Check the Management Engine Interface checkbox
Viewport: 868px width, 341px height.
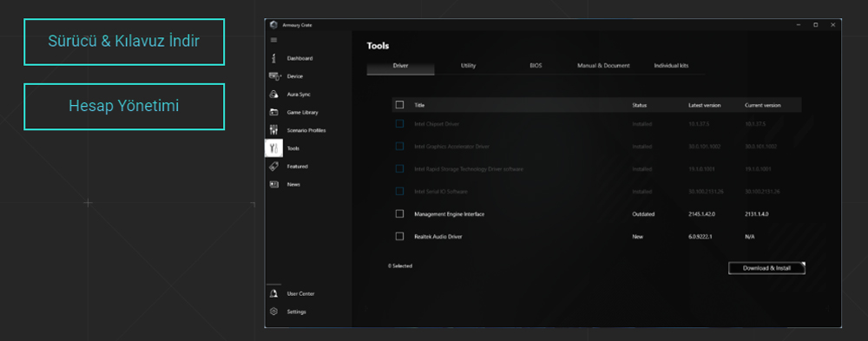(x=399, y=213)
